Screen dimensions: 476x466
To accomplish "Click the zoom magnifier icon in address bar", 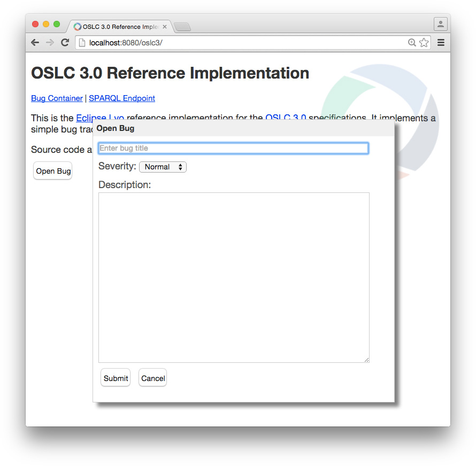I will pos(412,42).
